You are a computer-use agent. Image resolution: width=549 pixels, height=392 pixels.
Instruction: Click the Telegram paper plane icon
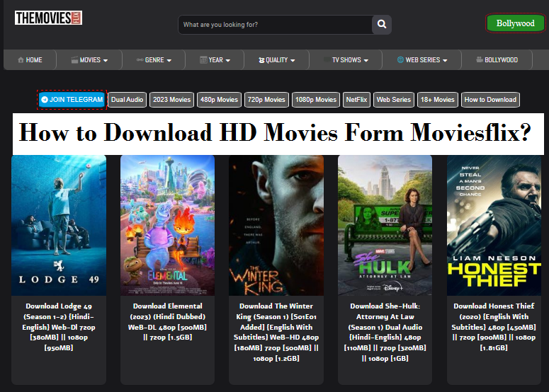point(45,100)
